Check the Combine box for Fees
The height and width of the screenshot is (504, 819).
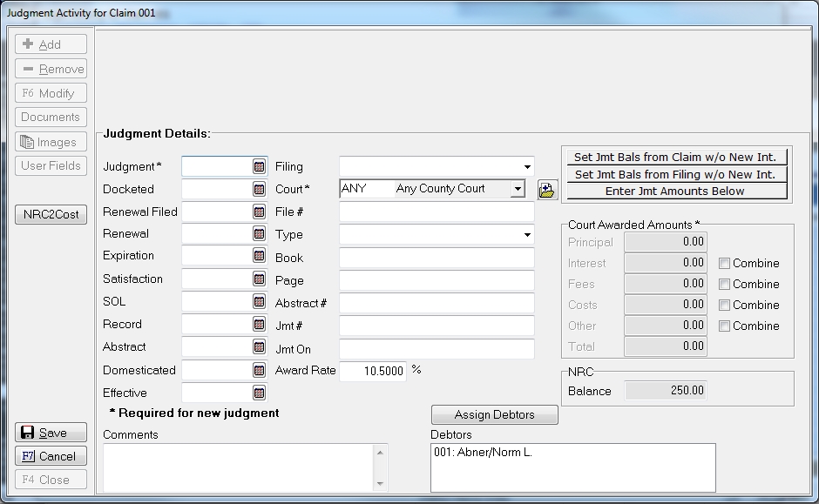tap(724, 285)
